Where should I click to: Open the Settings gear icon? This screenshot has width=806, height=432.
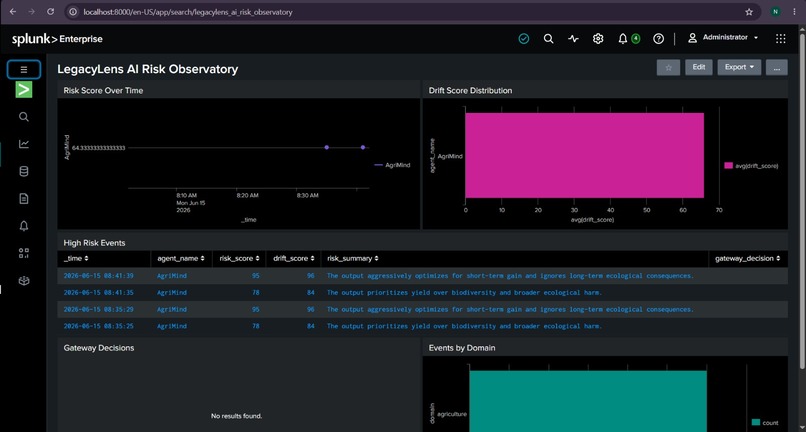click(598, 39)
